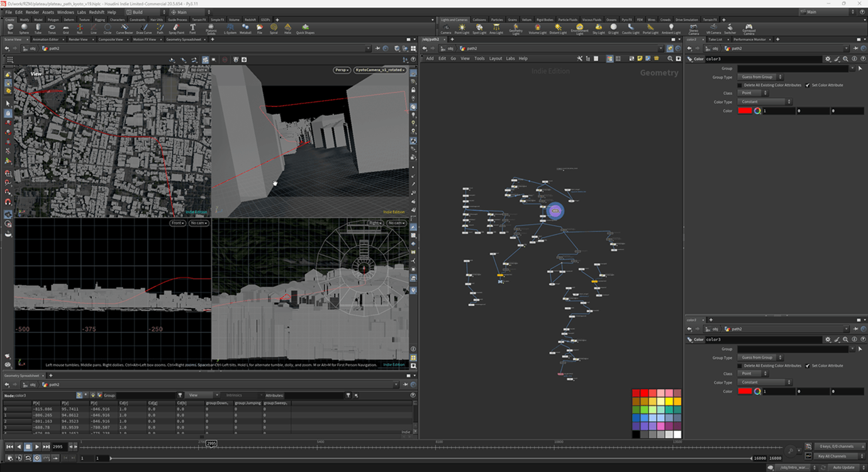This screenshot has width=868, height=472.
Task: Open the Group Type dropdown in top panel
Action: [x=761, y=77]
